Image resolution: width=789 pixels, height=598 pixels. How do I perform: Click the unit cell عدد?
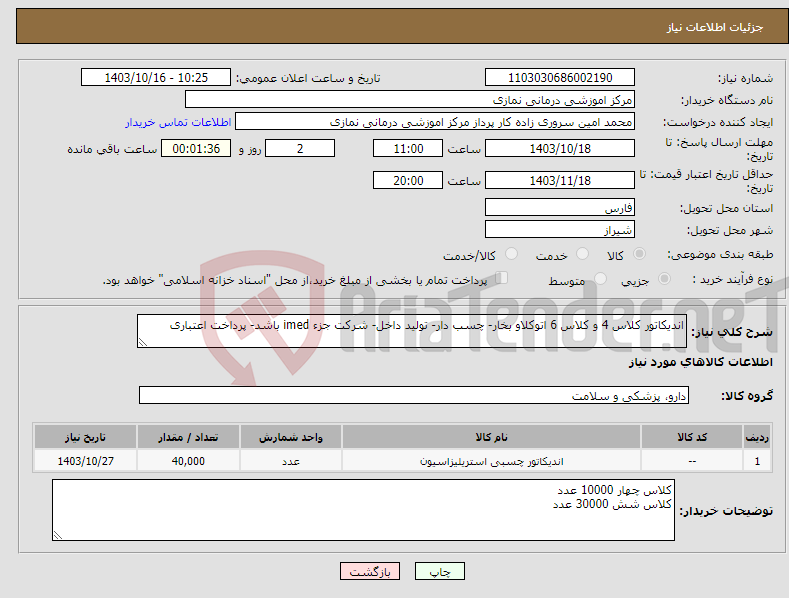tap(291, 461)
